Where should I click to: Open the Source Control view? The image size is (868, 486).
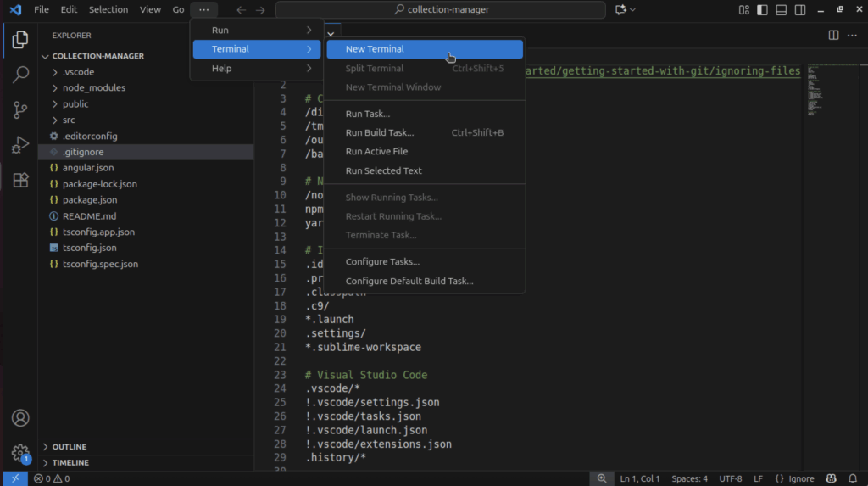click(x=20, y=110)
